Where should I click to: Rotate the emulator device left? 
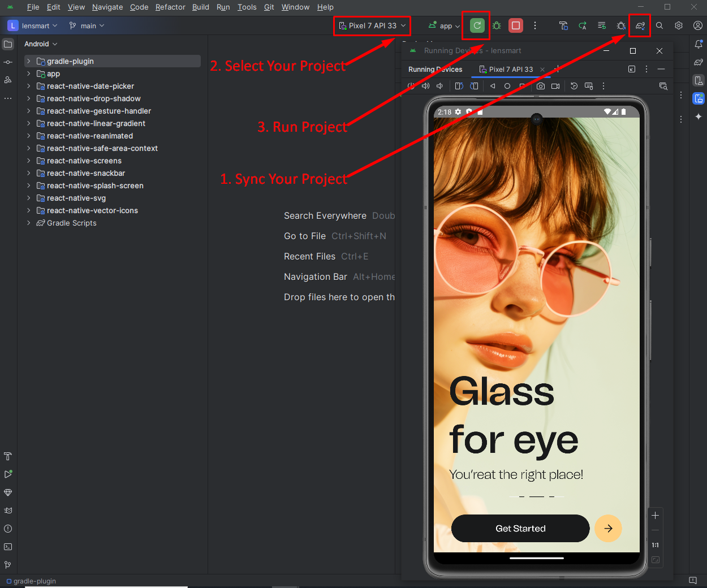pos(459,86)
